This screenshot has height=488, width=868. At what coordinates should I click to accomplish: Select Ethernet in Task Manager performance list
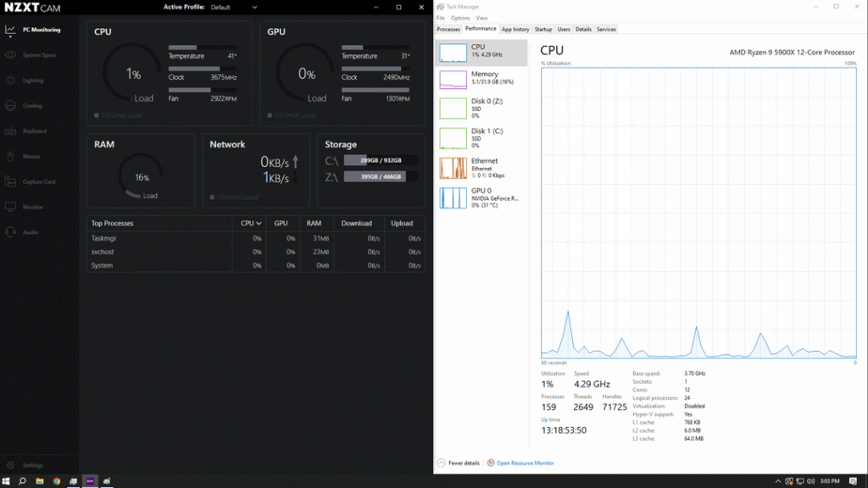point(481,169)
